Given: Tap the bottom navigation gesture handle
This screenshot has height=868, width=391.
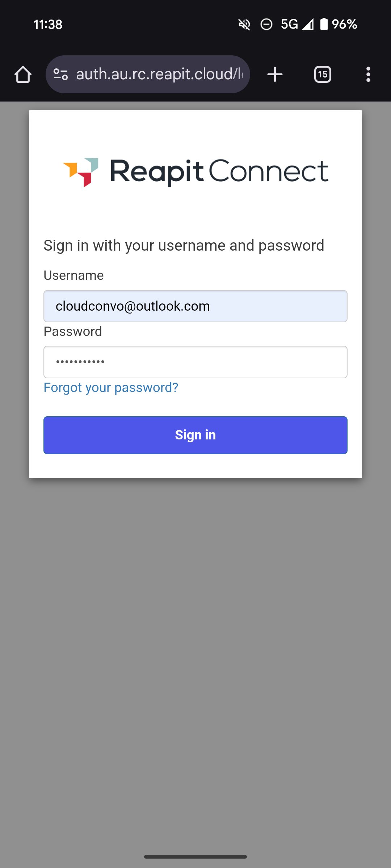Looking at the screenshot, I should coord(195,857).
